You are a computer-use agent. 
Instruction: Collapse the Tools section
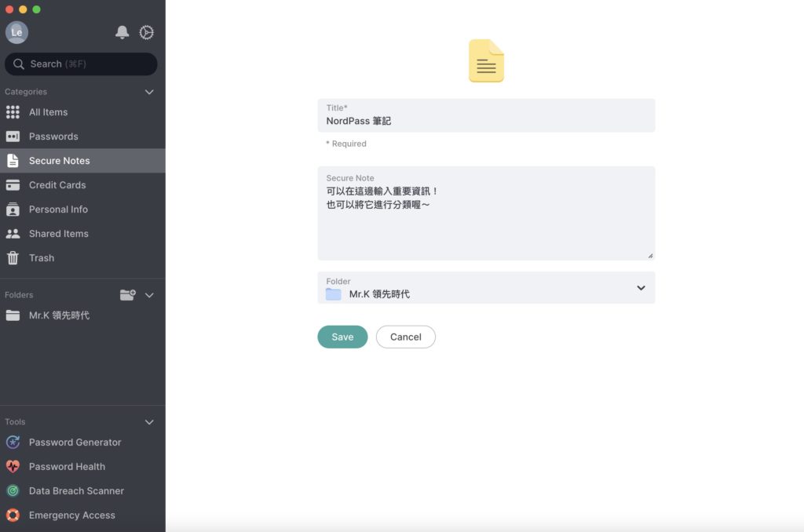(x=149, y=422)
